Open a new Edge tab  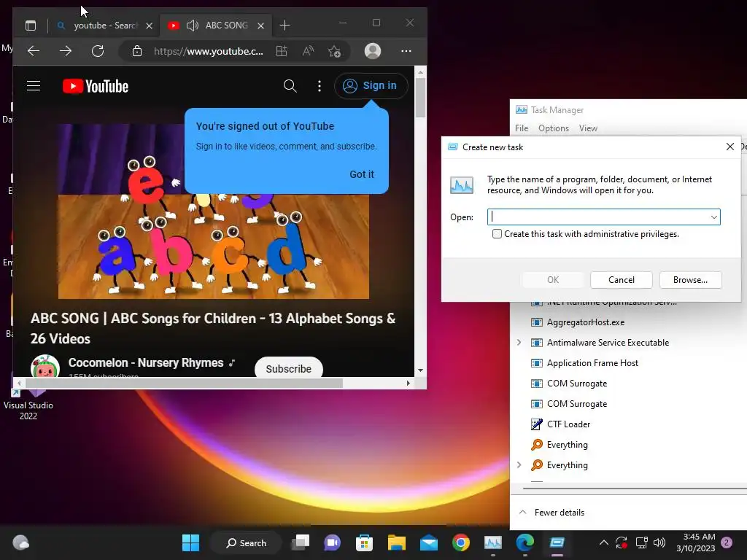tap(285, 26)
